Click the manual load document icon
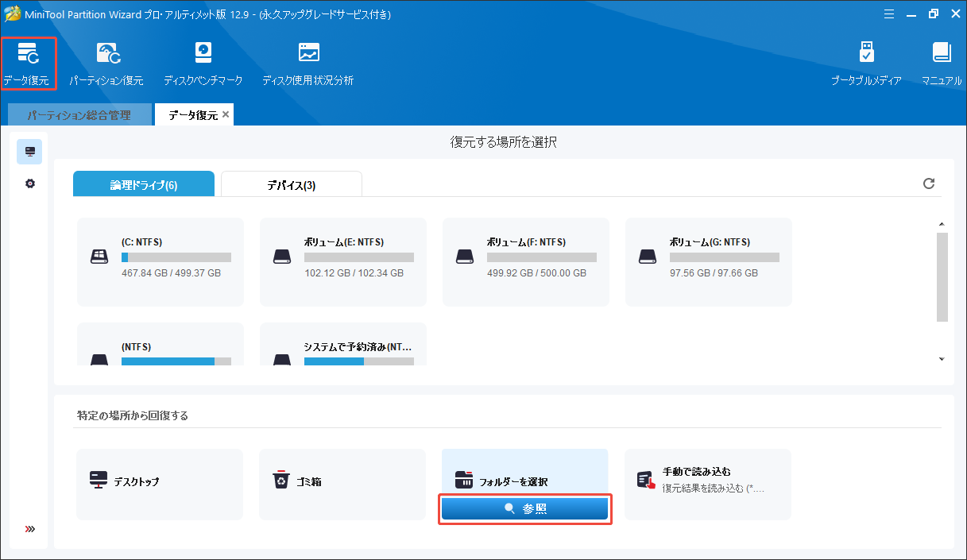Viewport: 967px width, 560px height. tap(646, 480)
